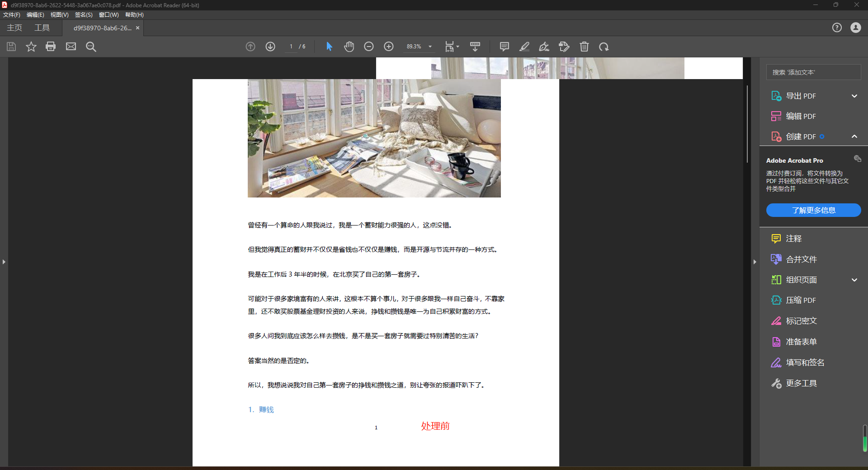Open the 视图 menu

[x=59, y=14]
